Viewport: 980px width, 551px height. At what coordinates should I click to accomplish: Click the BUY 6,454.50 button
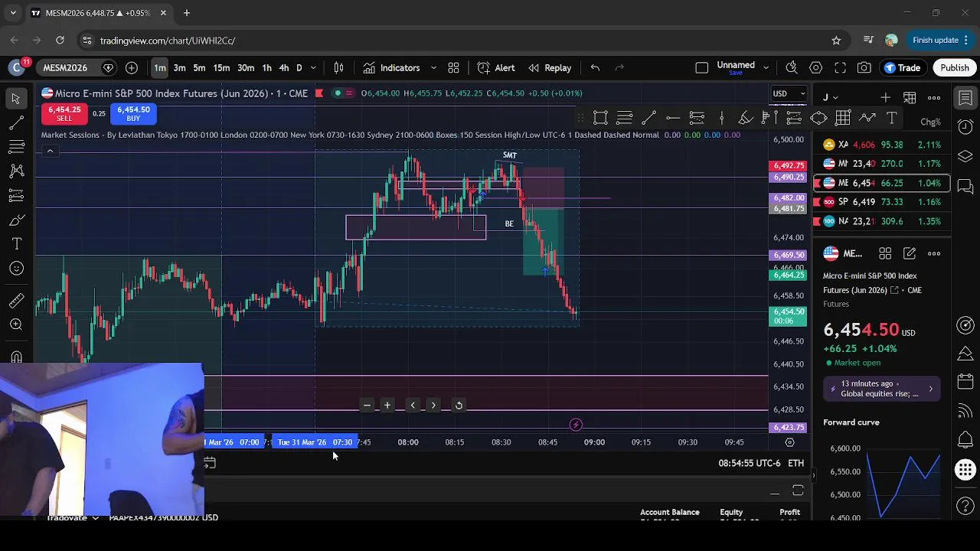click(x=133, y=114)
